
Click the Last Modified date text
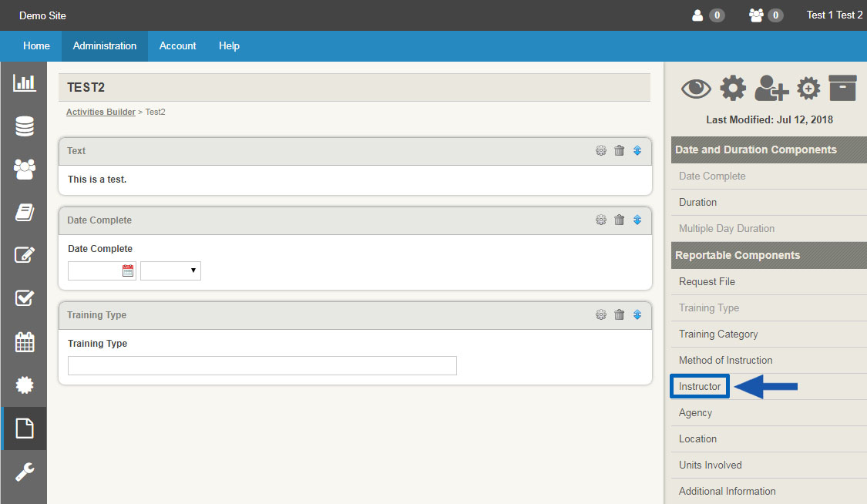pos(769,120)
